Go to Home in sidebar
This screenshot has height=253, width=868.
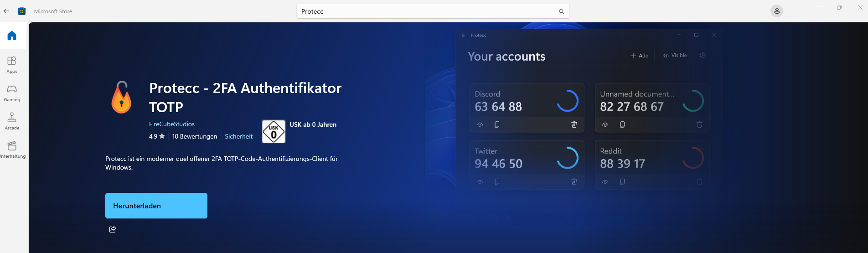pos(12,36)
